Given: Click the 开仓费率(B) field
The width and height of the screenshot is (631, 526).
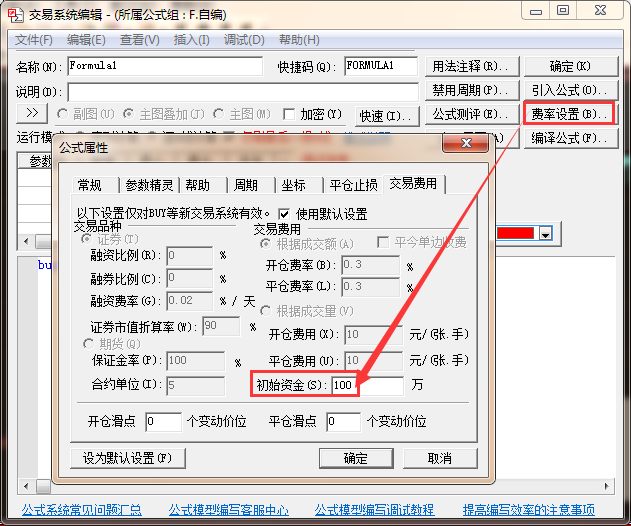Looking at the screenshot, I should click(371, 265).
